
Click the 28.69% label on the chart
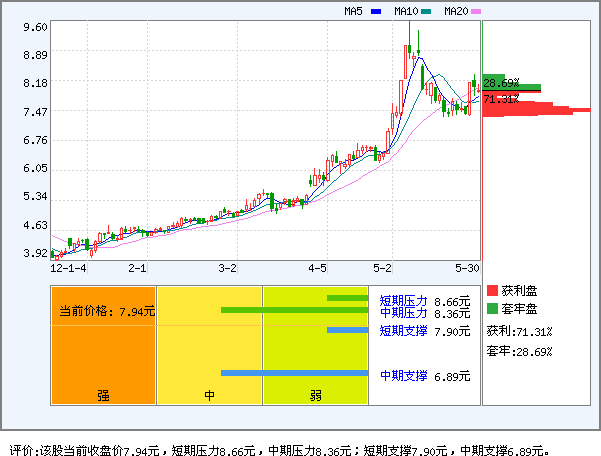pos(501,82)
